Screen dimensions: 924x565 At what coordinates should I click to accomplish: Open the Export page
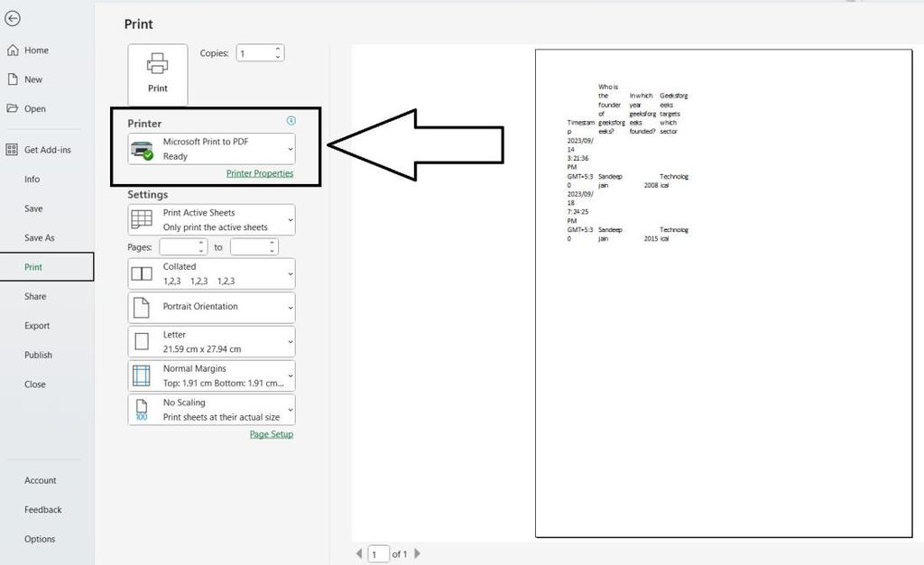click(36, 326)
